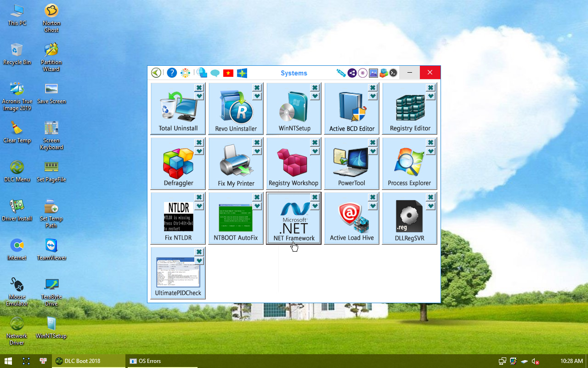Viewport: 588px width, 368px height.
Task: Expand dropdown arrow on Registry Editor tile
Action: click(x=430, y=96)
